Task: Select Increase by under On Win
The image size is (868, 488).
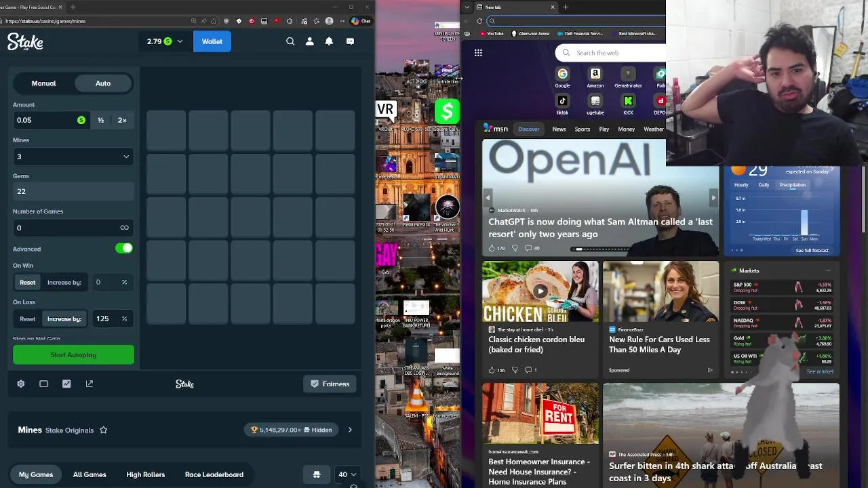Action: [x=64, y=282]
